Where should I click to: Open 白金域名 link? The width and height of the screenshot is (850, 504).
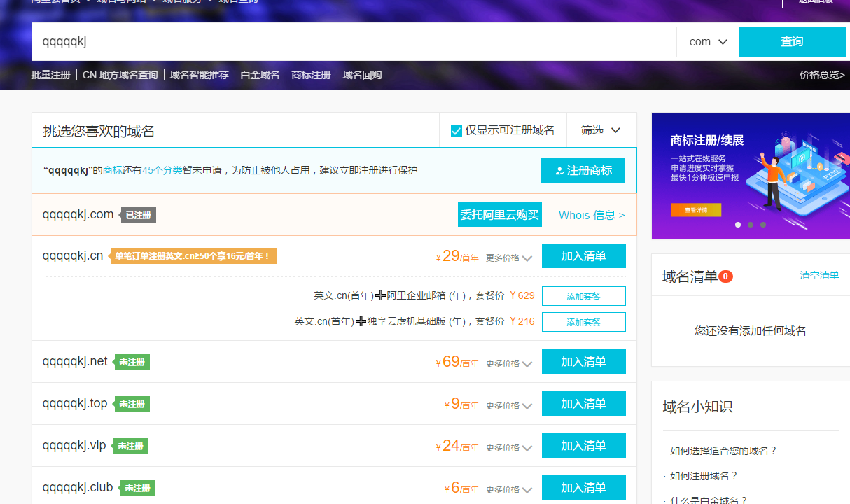point(260,75)
